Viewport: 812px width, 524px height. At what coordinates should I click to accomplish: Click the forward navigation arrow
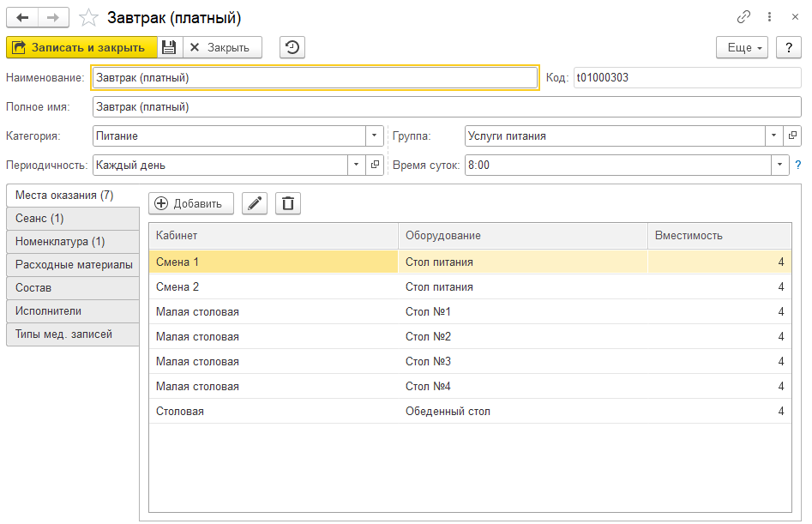[x=54, y=17]
